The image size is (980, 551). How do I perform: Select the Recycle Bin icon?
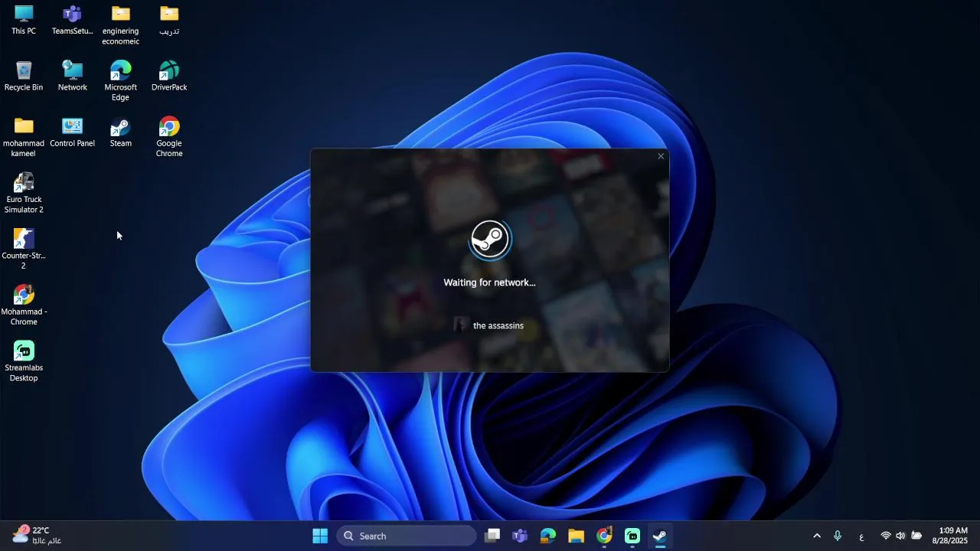coord(24,77)
